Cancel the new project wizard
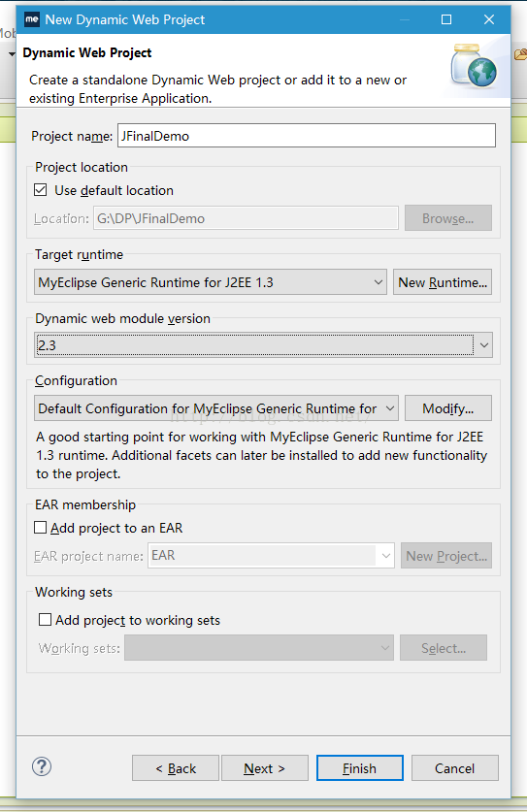This screenshot has height=812, width=527. coord(455,768)
